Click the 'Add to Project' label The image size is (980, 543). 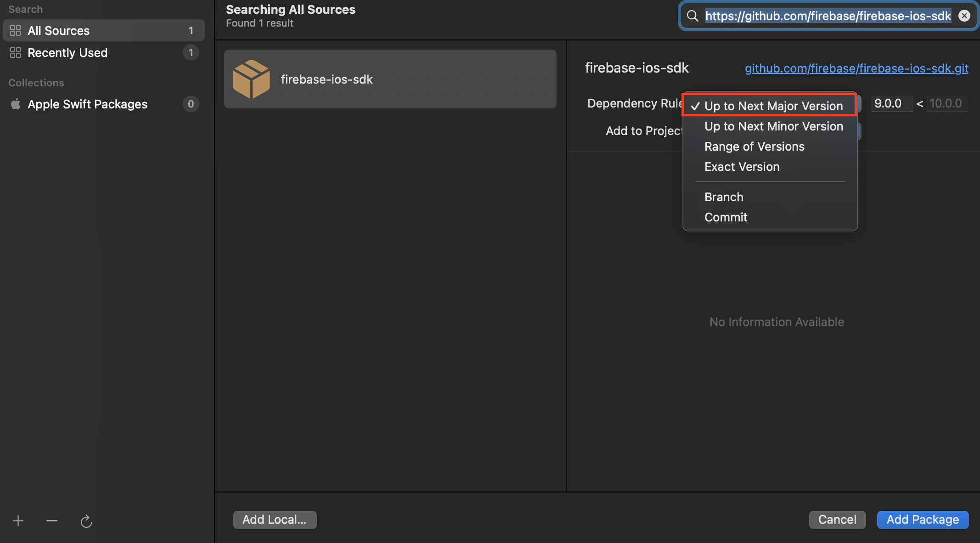click(x=644, y=130)
